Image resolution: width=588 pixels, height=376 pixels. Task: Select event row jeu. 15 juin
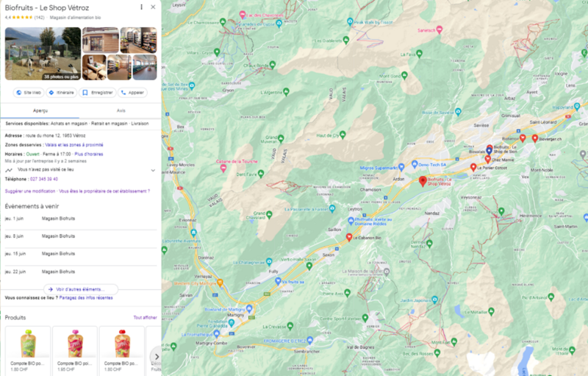click(81, 254)
